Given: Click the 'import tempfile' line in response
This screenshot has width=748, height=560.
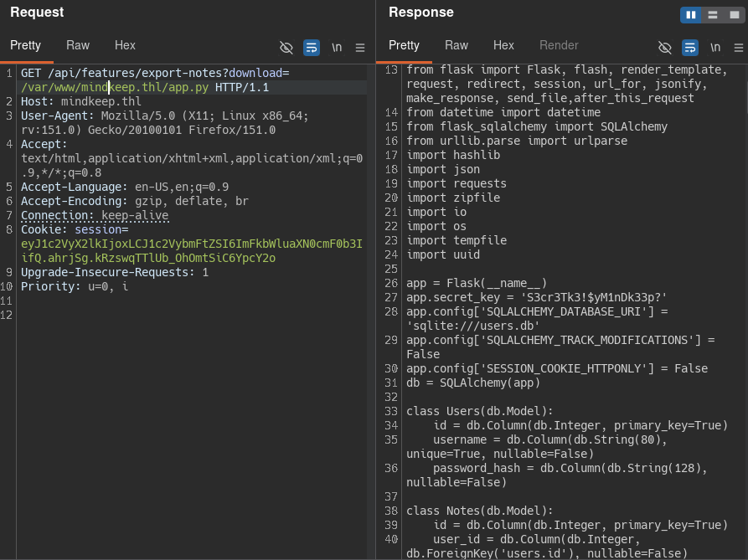Looking at the screenshot, I should [x=457, y=241].
